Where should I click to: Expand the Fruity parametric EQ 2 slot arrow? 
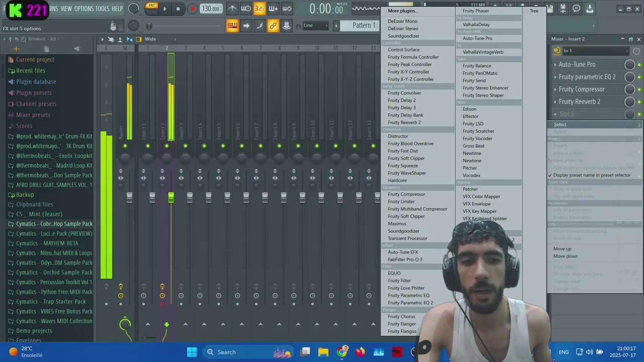click(555, 77)
